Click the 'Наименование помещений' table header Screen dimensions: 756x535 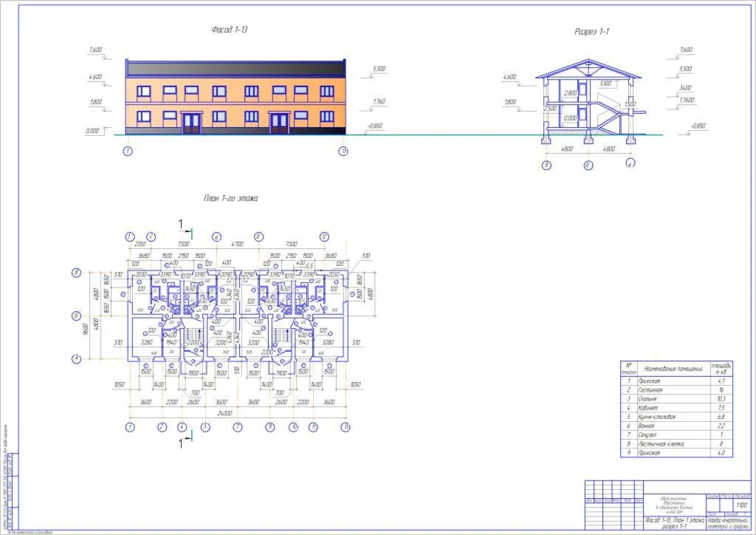(x=673, y=369)
